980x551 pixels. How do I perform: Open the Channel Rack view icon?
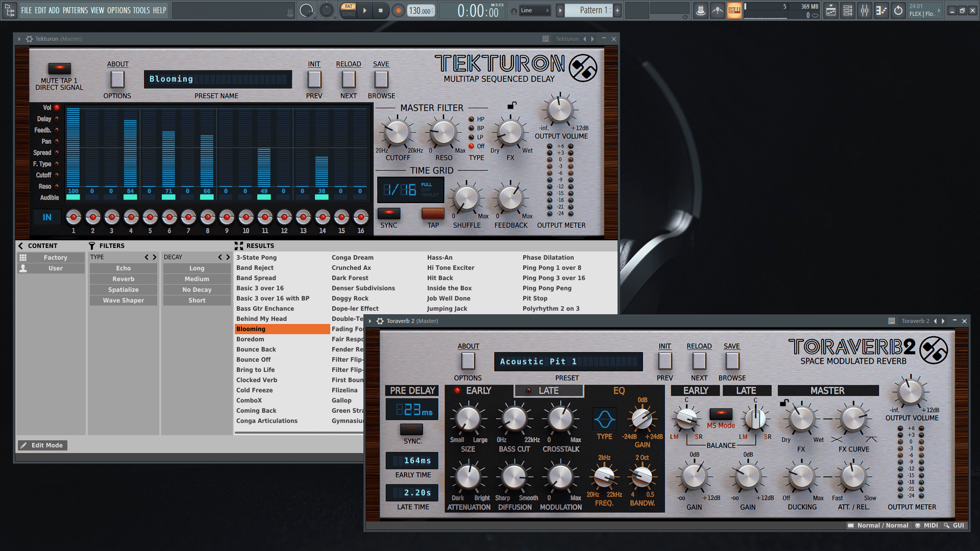[848, 10]
